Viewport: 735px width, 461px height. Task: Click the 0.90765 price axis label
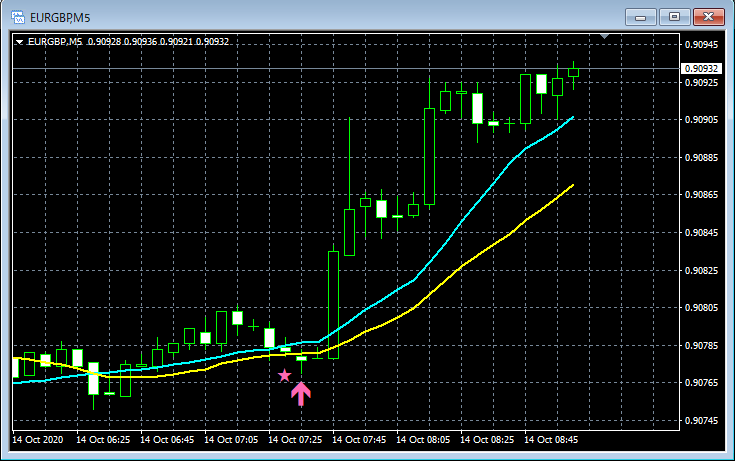701,383
